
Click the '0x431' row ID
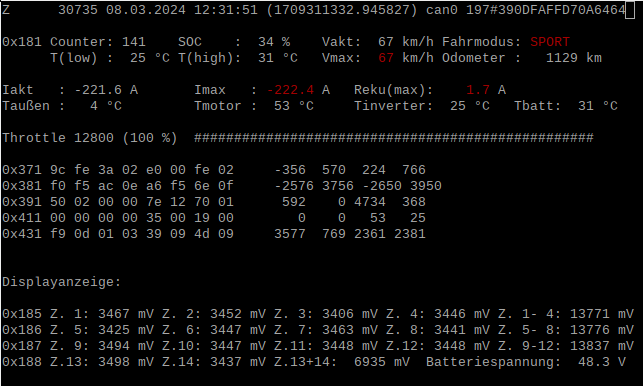(22, 234)
